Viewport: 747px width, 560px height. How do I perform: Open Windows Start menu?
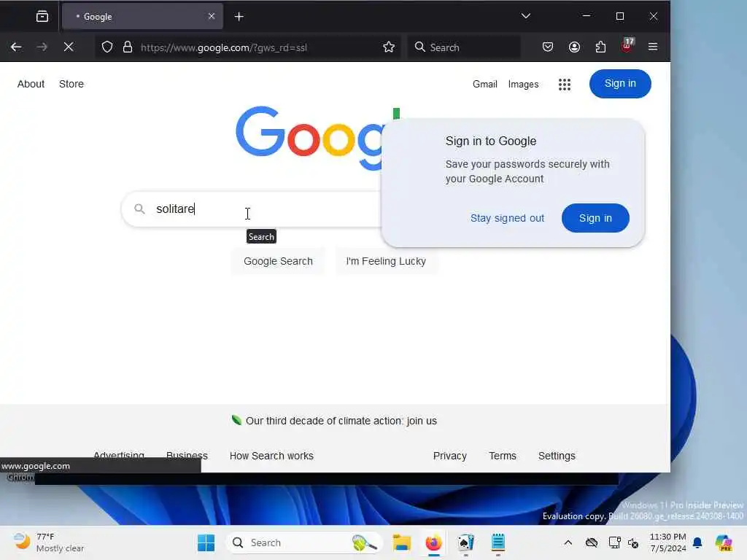[206, 542]
